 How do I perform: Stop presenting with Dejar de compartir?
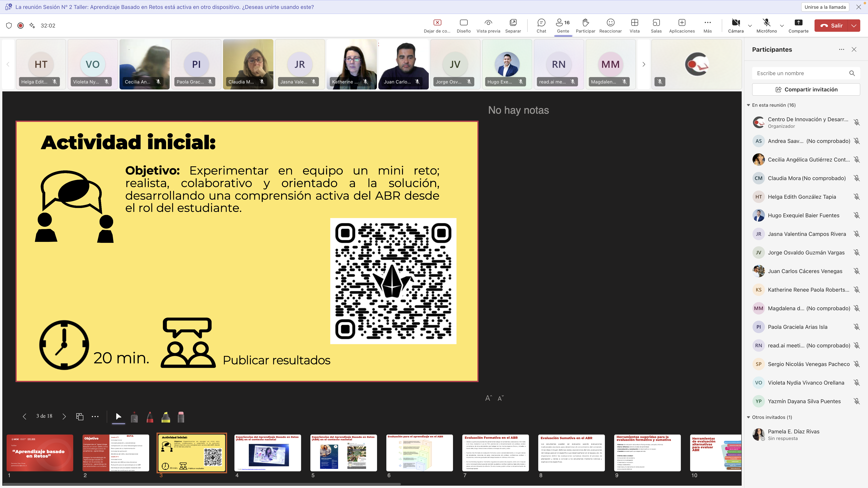click(437, 26)
